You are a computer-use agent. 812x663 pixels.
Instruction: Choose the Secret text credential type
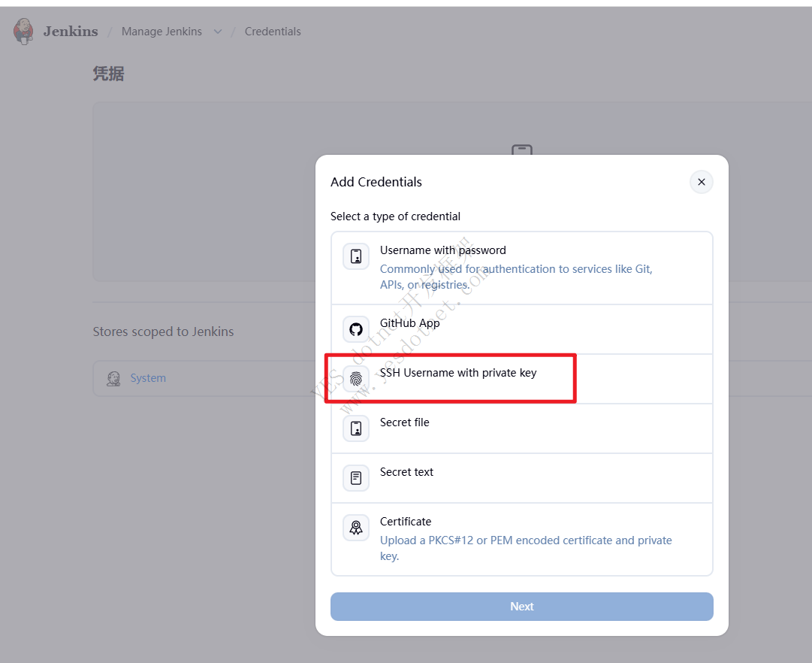click(521, 478)
